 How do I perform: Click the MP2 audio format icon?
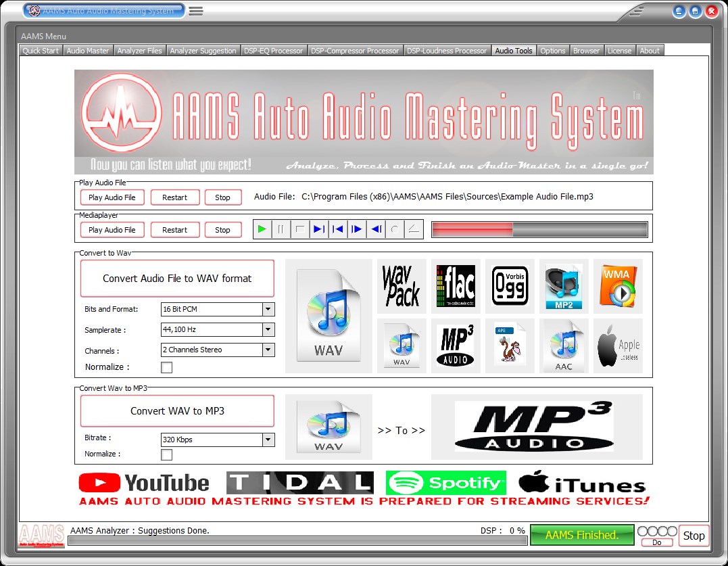pyautogui.click(x=564, y=285)
